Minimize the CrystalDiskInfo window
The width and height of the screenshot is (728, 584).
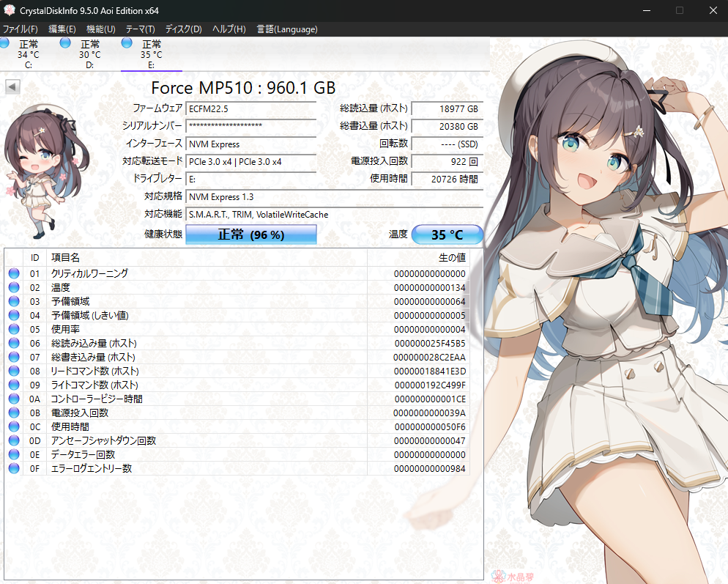tap(646, 10)
